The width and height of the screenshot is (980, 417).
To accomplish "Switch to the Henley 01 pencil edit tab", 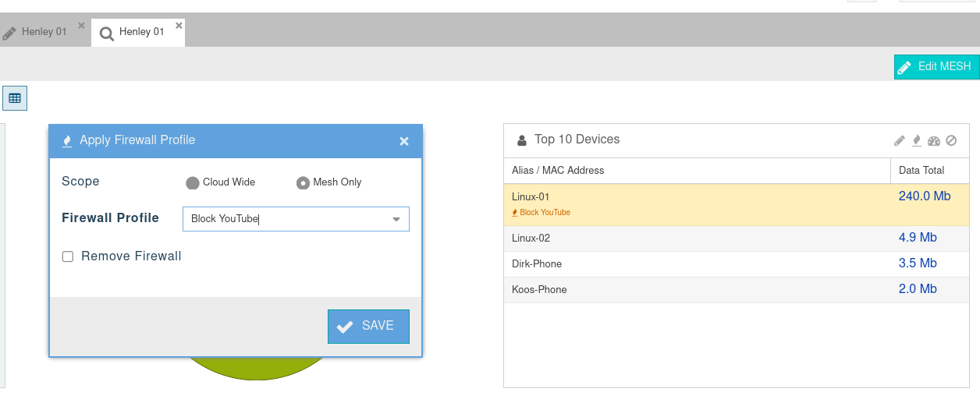I will coord(37,33).
